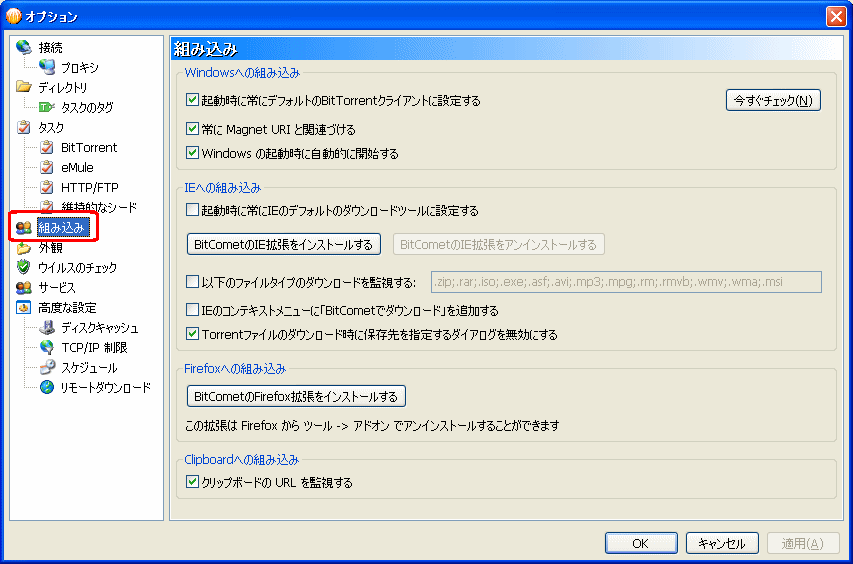The height and width of the screenshot is (564, 853).
Task: Click the 接続 globe icon
Action: pyautogui.click(x=24, y=47)
